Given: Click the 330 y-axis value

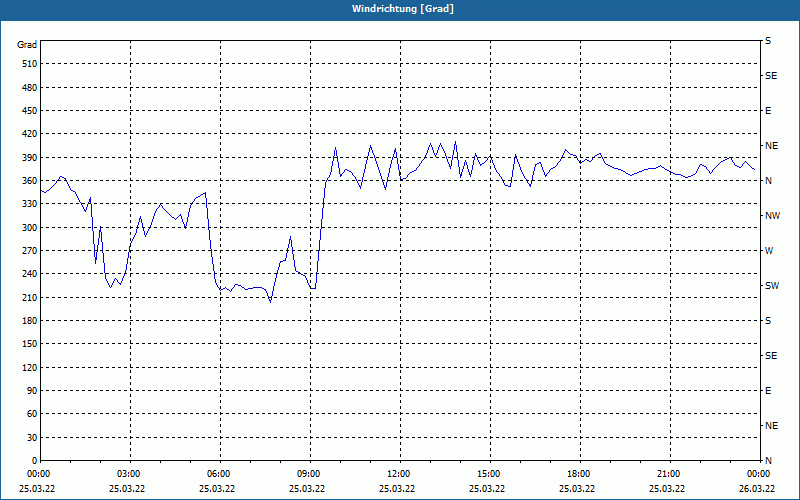Looking at the screenshot, I should 29,204.
